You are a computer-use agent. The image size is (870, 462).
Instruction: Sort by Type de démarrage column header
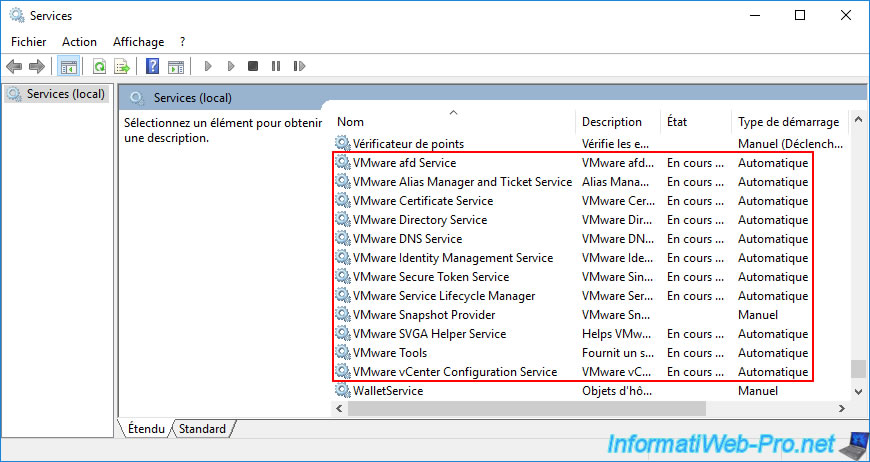(788, 121)
